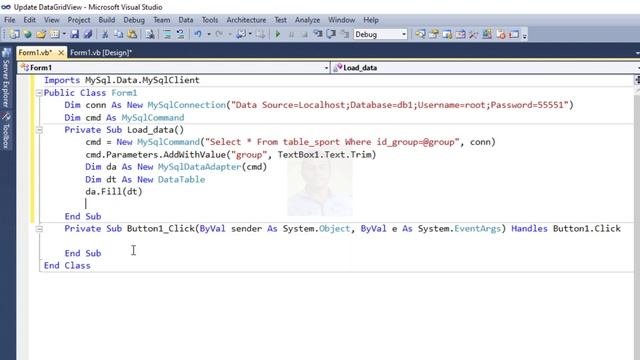Expand the Toolbox side panel

[x=6, y=131]
